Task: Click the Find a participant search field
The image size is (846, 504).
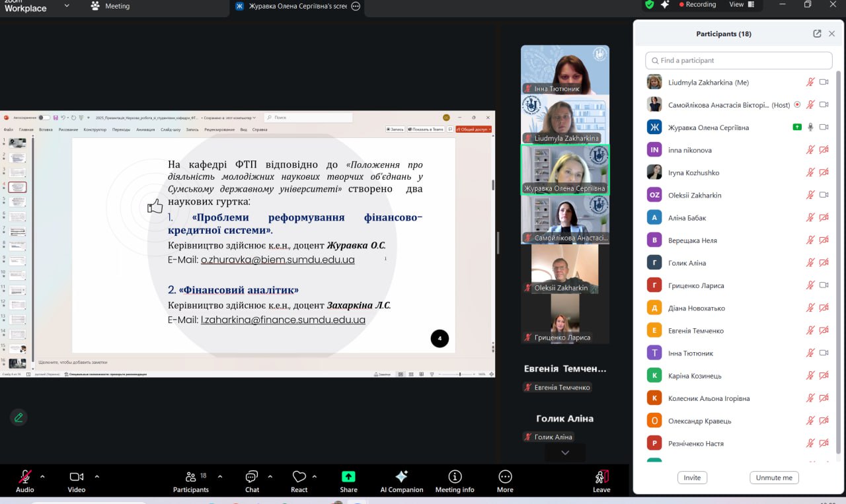Action: click(738, 60)
